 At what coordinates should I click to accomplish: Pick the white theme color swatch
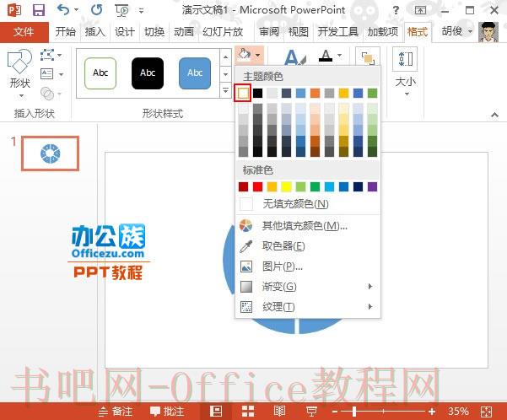click(x=243, y=93)
